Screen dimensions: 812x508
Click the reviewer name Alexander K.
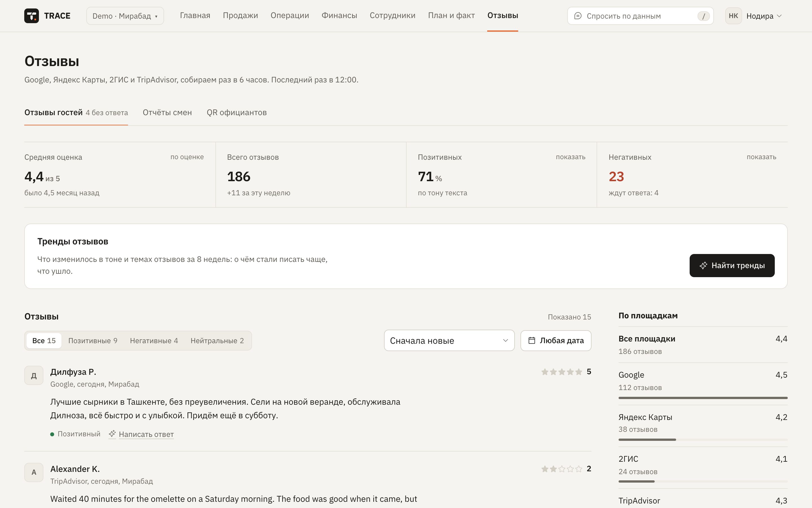tap(75, 469)
